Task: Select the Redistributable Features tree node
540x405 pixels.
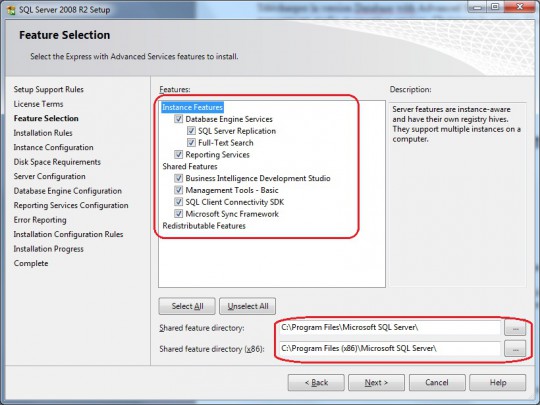Action: pyautogui.click(x=204, y=226)
